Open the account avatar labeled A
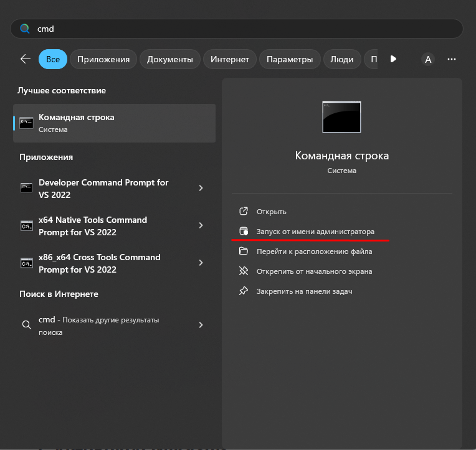 (x=428, y=59)
